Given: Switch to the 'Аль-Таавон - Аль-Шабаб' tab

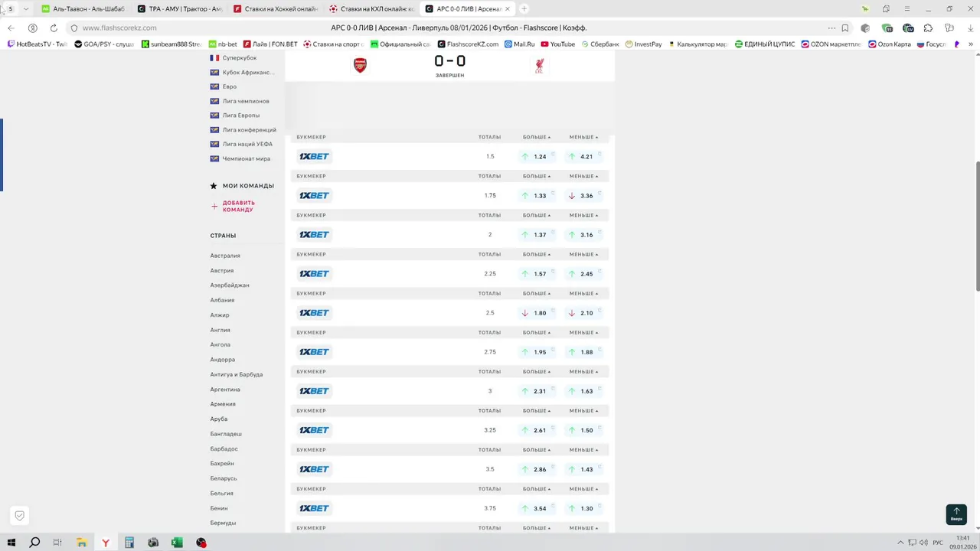Looking at the screenshot, I should 83,9.
